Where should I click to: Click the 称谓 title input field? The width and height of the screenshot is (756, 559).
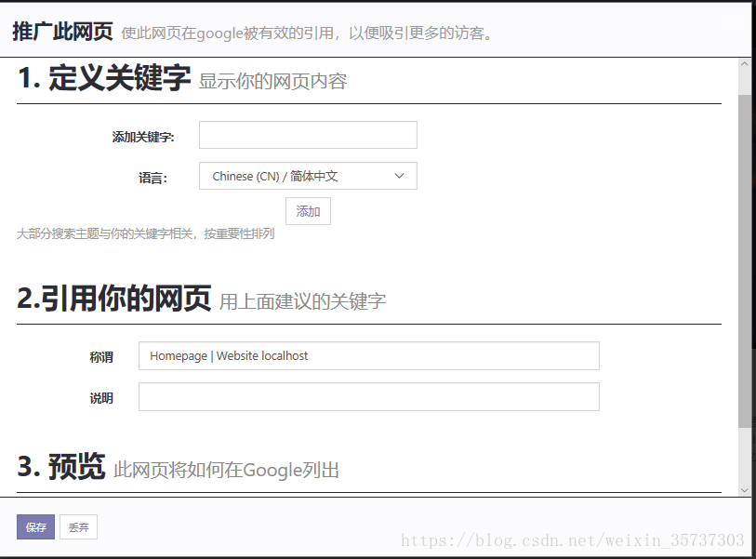pyautogui.click(x=369, y=356)
